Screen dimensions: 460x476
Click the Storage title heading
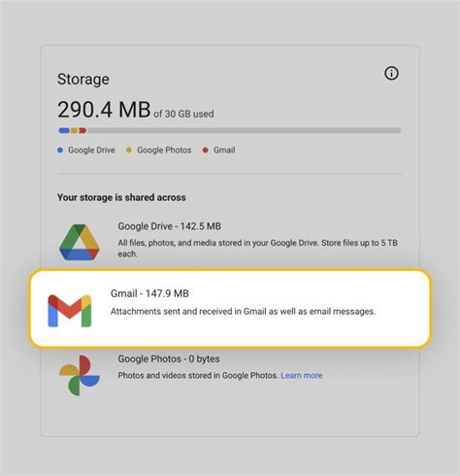[x=83, y=80]
